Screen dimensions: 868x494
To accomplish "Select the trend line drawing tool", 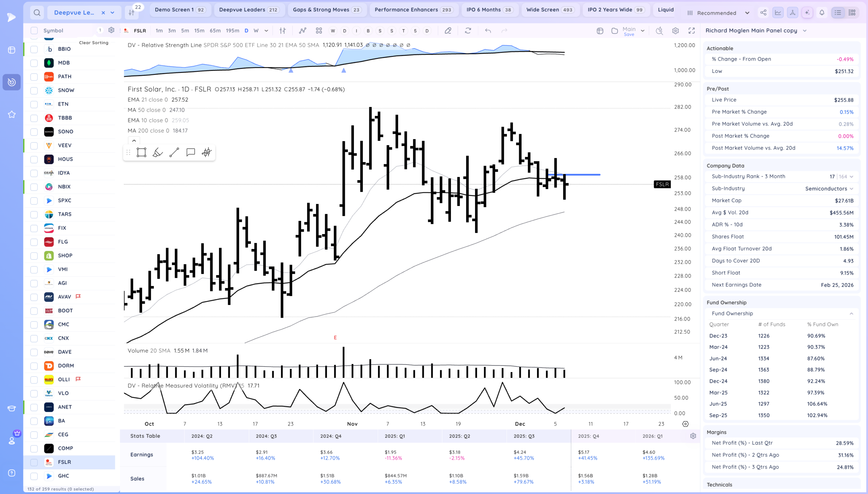I will [x=174, y=152].
